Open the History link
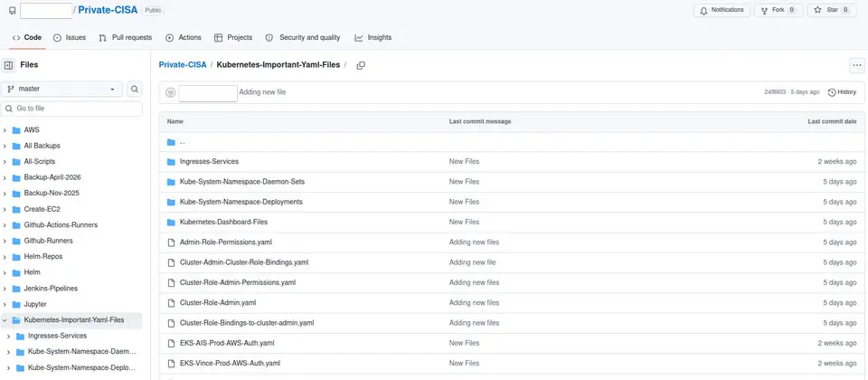This screenshot has height=380, width=868. pos(842,92)
